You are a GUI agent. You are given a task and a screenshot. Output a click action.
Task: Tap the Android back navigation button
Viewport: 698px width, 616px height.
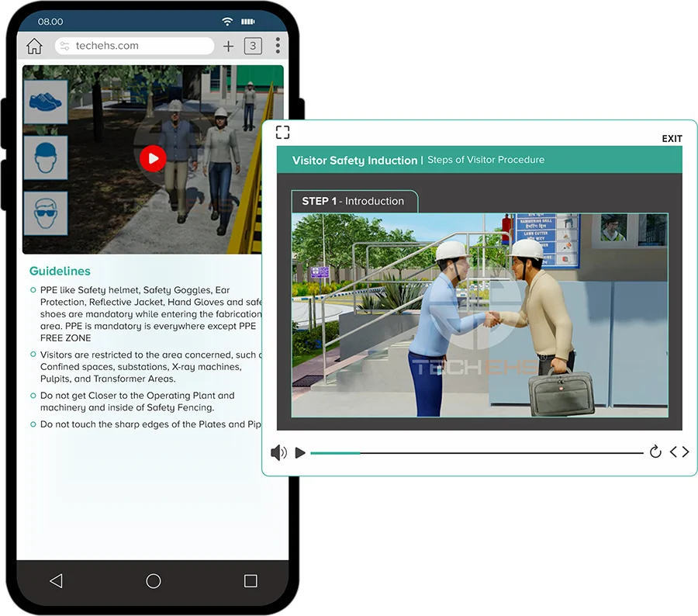click(x=57, y=581)
